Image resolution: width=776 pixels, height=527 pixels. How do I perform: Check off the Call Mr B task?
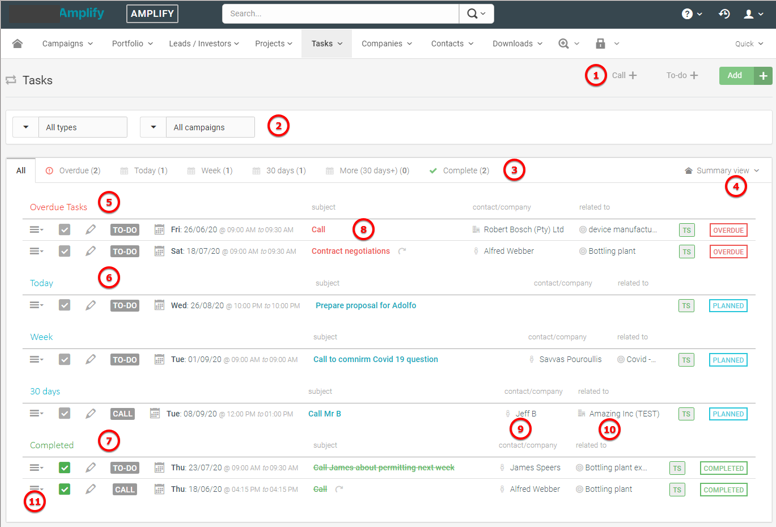point(64,413)
